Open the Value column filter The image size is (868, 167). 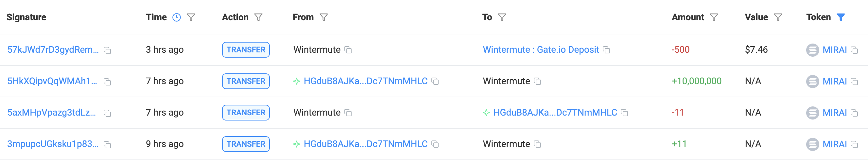pos(778,17)
